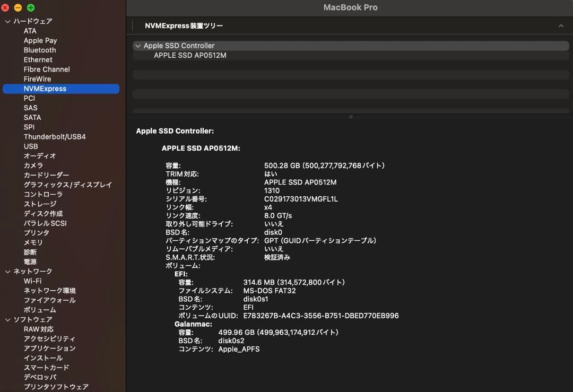Select アクセシビリティ in sidebar
The width and height of the screenshot is (573, 392).
click(x=49, y=338)
